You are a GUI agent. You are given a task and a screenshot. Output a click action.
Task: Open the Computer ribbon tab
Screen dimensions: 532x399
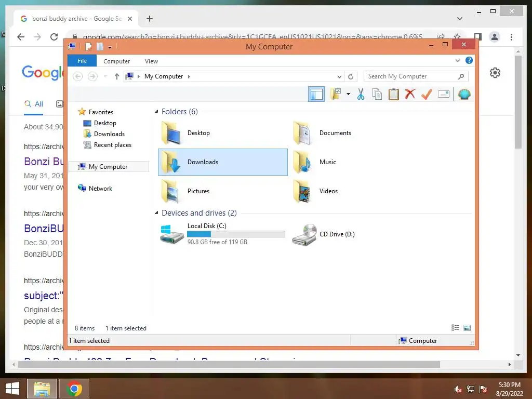(117, 61)
